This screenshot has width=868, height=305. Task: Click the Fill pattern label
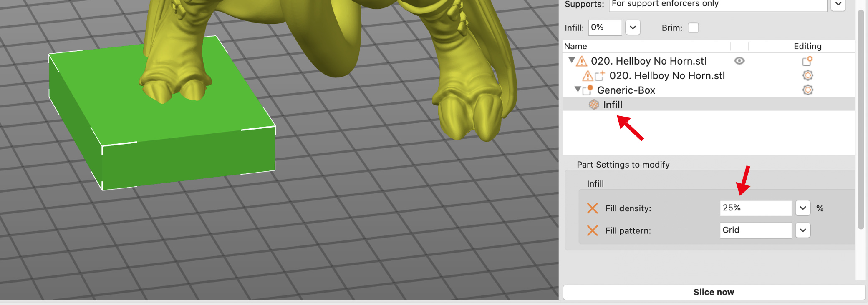click(628, 231)
